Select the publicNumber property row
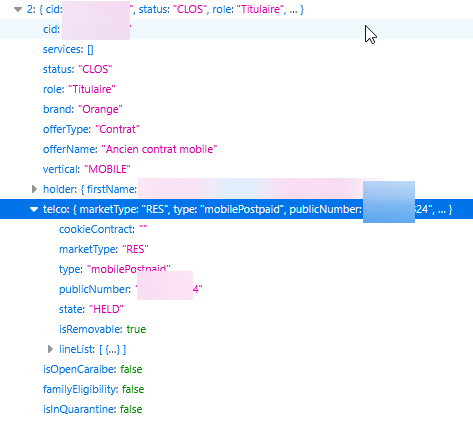The height and width of the screenshot is (422, 473). pos(236,289)
